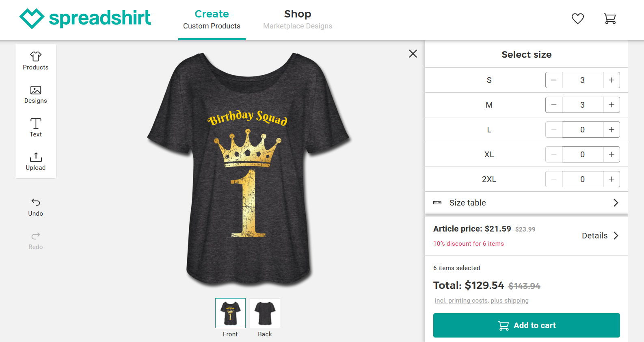Undo the last change

pos(36,207)
